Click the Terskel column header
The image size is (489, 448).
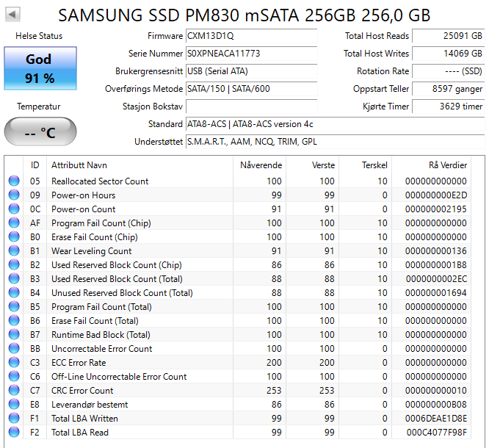coord(374,165)
